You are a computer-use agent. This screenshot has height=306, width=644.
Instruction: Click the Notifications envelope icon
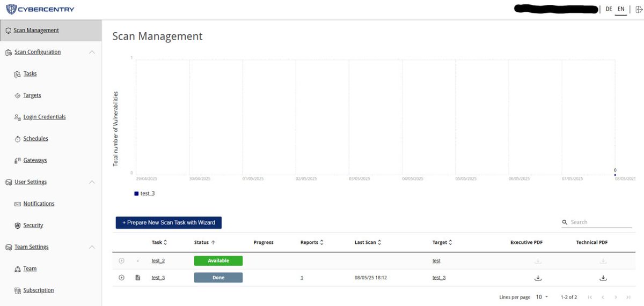(x=18, y=204)
